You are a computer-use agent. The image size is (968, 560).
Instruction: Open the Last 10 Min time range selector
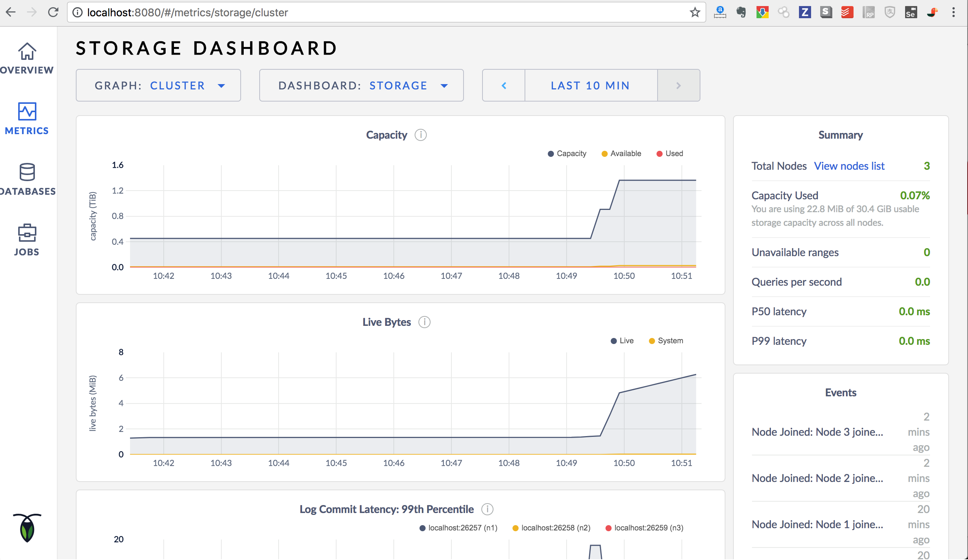591,85
